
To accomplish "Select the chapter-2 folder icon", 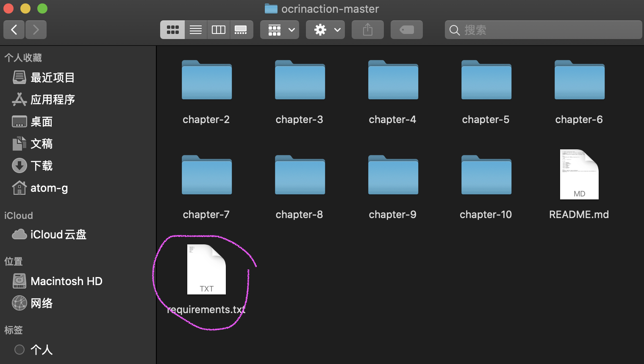I will point(207,80).
